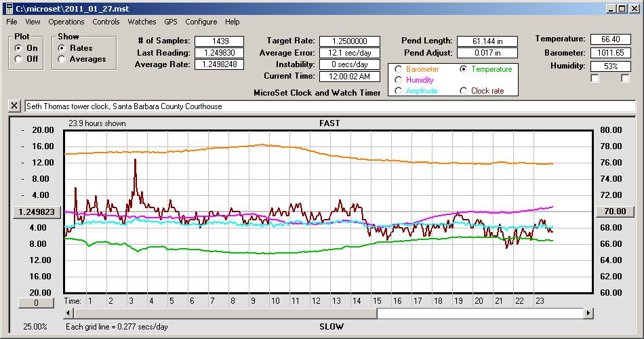Click the 70.00 right axis button
Viewport: 644px width, 339px height.
click(x=615, y=212)
